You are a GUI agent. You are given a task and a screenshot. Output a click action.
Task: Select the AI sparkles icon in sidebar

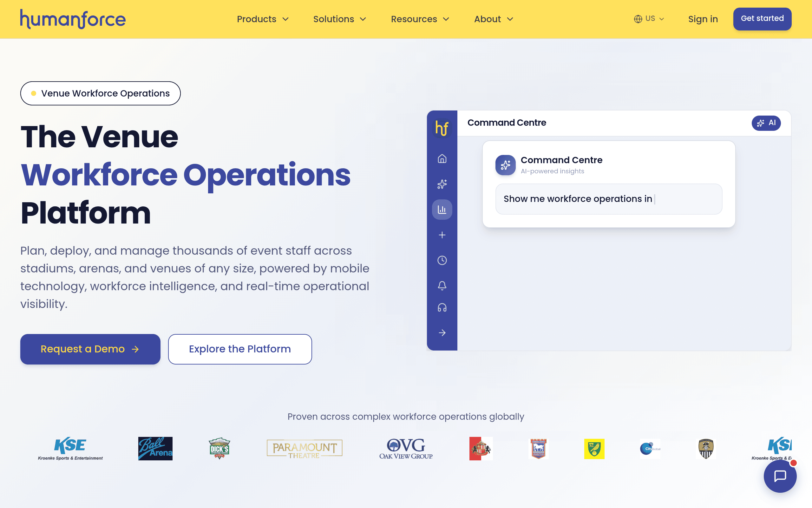tap(442, 184)
